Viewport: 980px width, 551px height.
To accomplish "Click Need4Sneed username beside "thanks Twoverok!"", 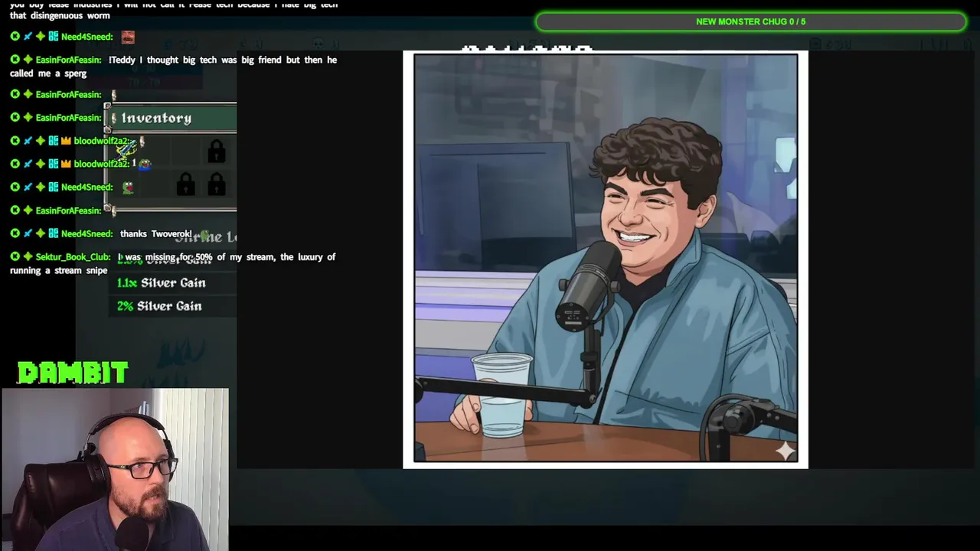I will coord(87,234).
